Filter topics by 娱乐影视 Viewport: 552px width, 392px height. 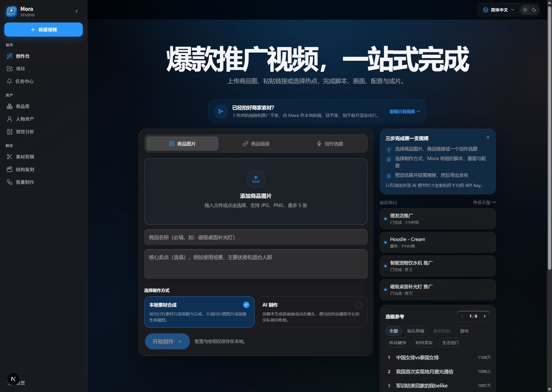[416, 331]
